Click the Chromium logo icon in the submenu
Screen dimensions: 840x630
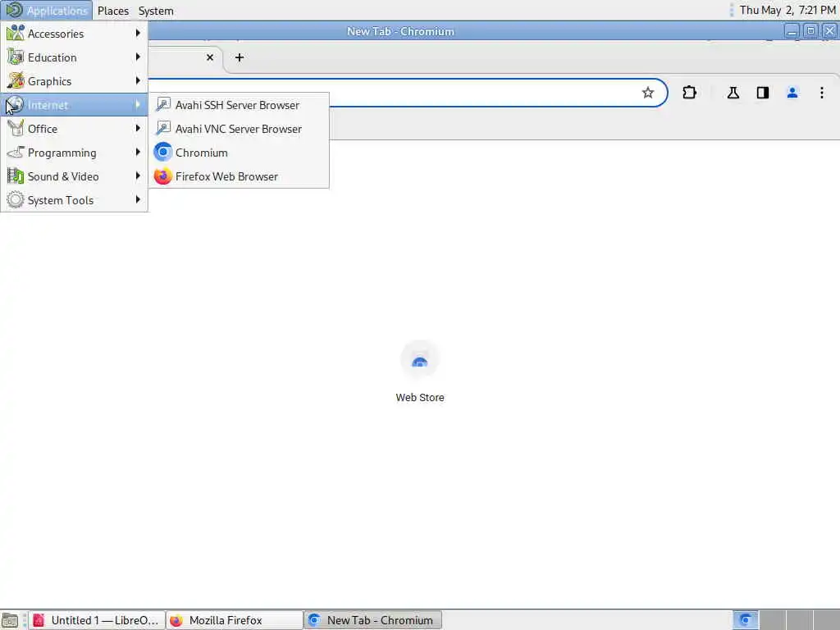[x=163, y=152]
